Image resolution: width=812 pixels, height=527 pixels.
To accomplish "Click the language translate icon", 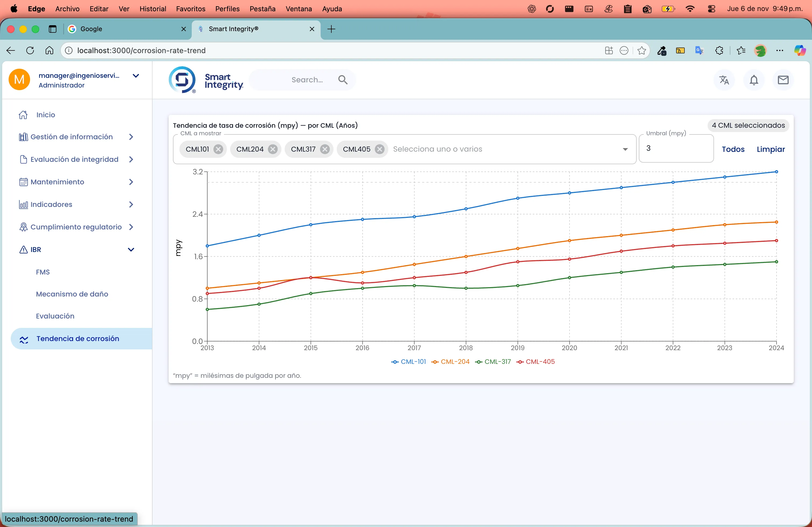I will click(x=724, y=80).
